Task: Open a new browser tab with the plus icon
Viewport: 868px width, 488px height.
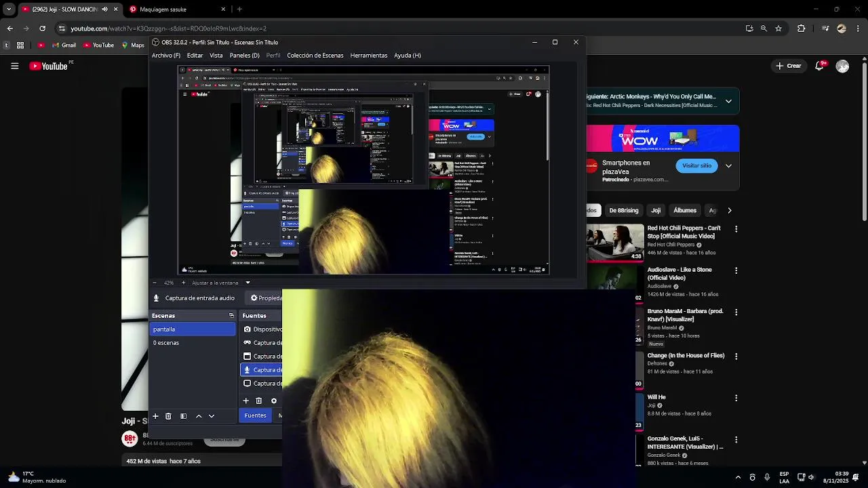Action: tap(239, 9)
